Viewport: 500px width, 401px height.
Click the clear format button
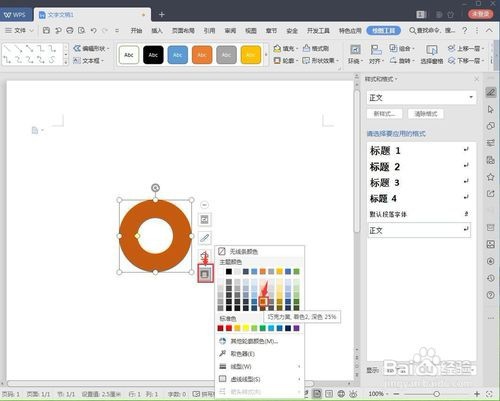[x=426, y=114]
